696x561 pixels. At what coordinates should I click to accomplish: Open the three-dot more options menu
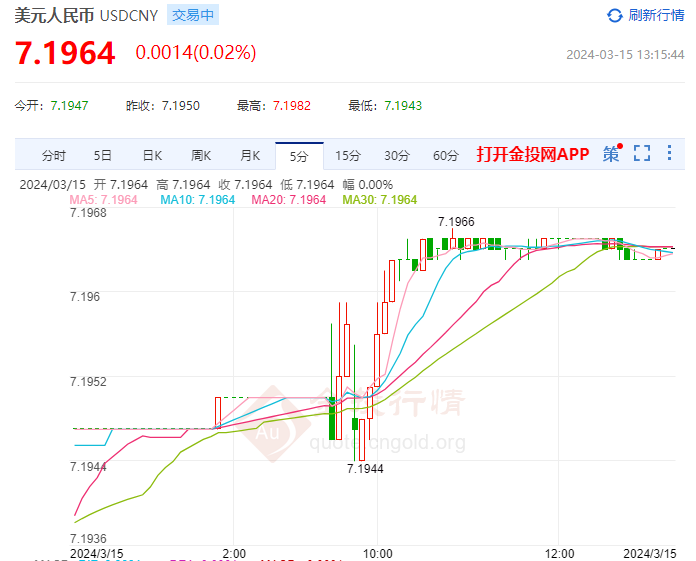[669, 153]
